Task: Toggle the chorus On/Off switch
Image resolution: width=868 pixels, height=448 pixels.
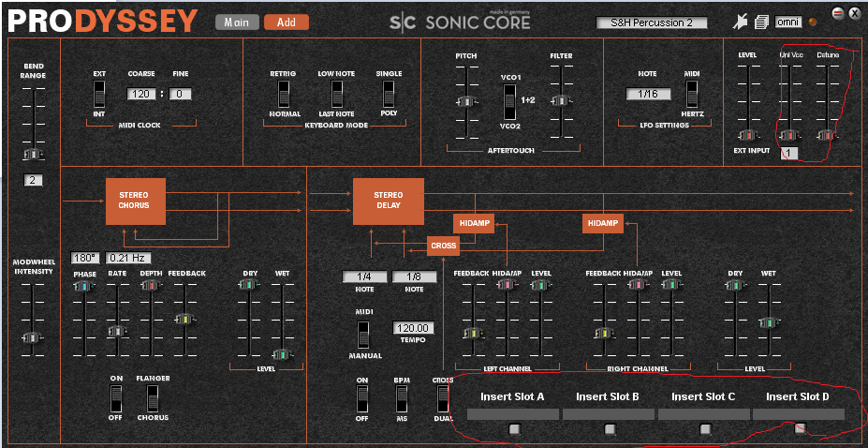Action: point(116,396)
